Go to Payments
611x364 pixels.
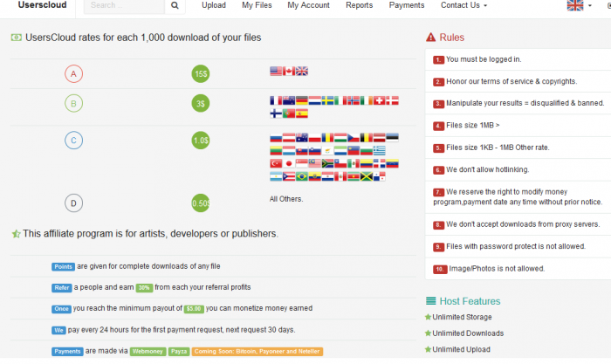click(x=407, y=5)
